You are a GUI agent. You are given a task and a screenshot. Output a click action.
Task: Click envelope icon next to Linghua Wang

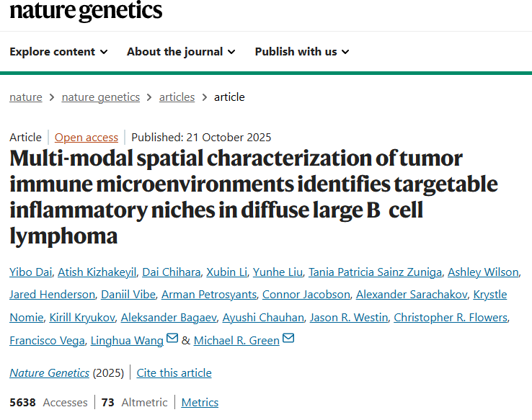point(172,339)
